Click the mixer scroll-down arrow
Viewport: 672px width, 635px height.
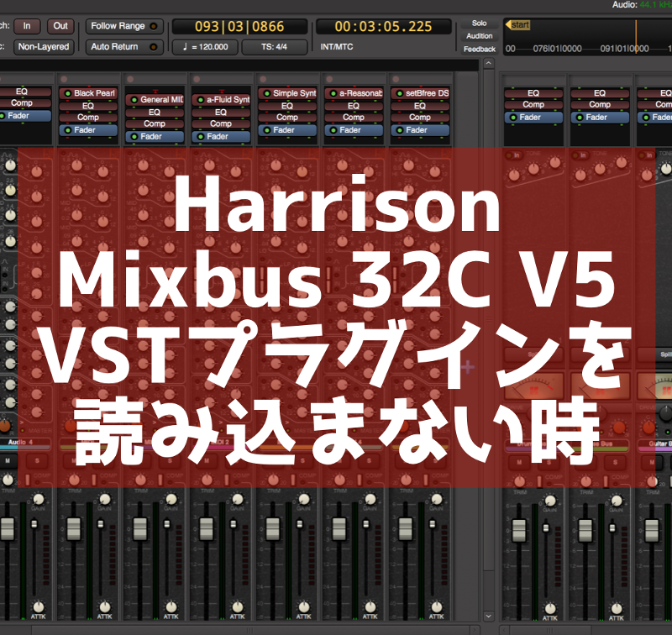click(x=489, y=617)
